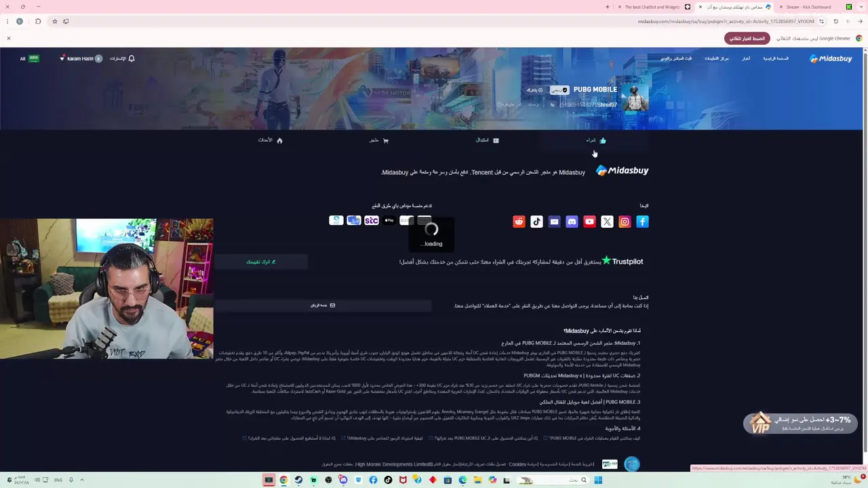Click the stc pay payment icon
Screen dimensions: 868x488
point(371,220)
